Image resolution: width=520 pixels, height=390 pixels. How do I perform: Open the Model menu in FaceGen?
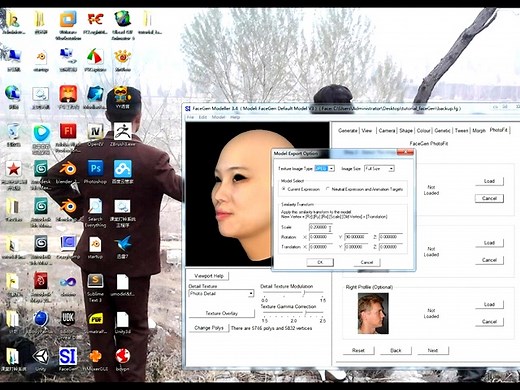pos(218,117)
